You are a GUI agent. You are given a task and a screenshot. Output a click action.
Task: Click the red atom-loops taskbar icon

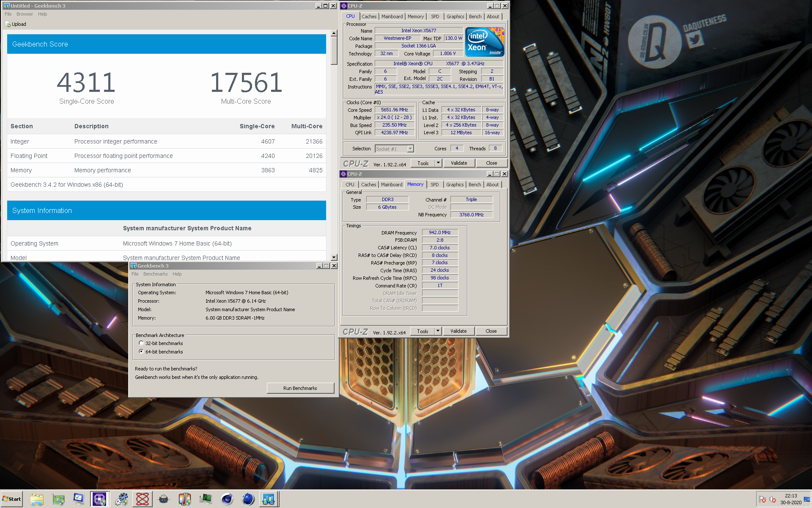(143, 500)
